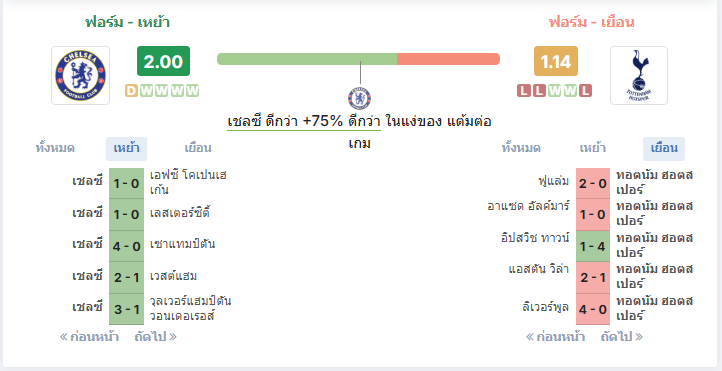Click the Chelsea club crest logo

coord(81,75)
